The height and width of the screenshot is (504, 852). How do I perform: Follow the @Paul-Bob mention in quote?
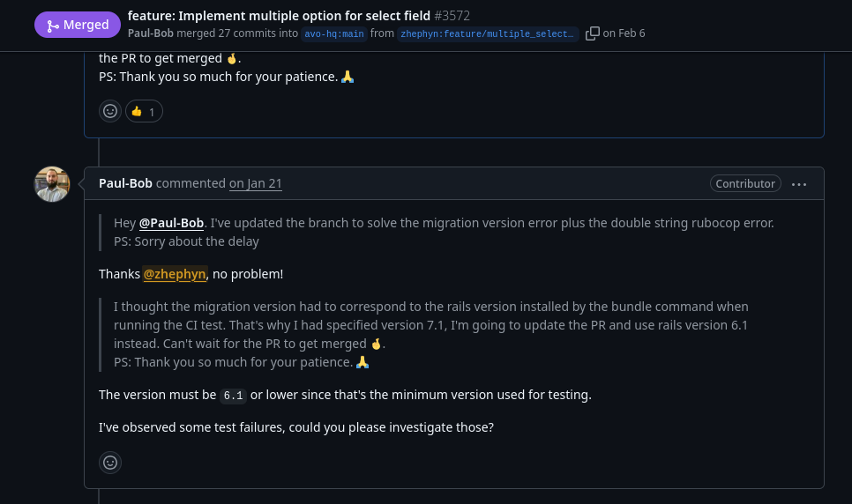(x=171, y=223)
